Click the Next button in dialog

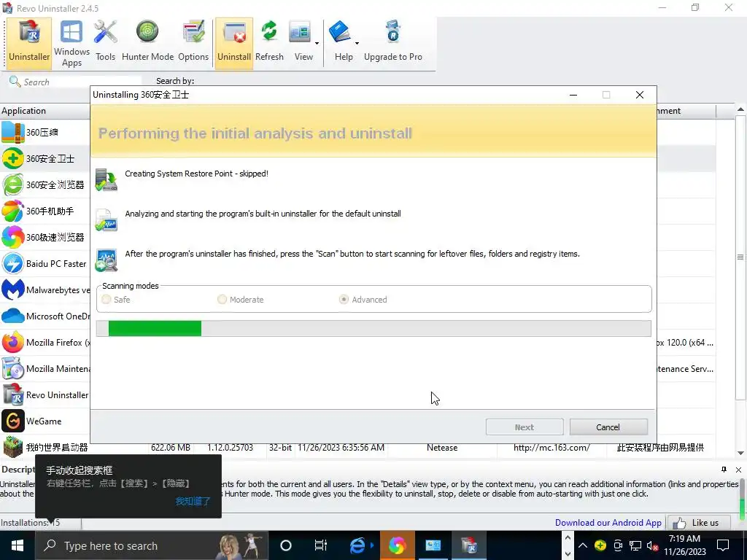525,427
